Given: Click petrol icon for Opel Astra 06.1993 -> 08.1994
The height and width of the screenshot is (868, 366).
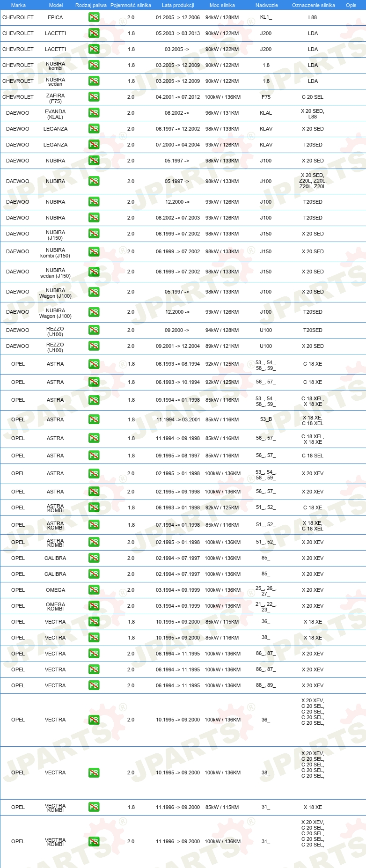Looking at the screenshot, I should point(94,364).
